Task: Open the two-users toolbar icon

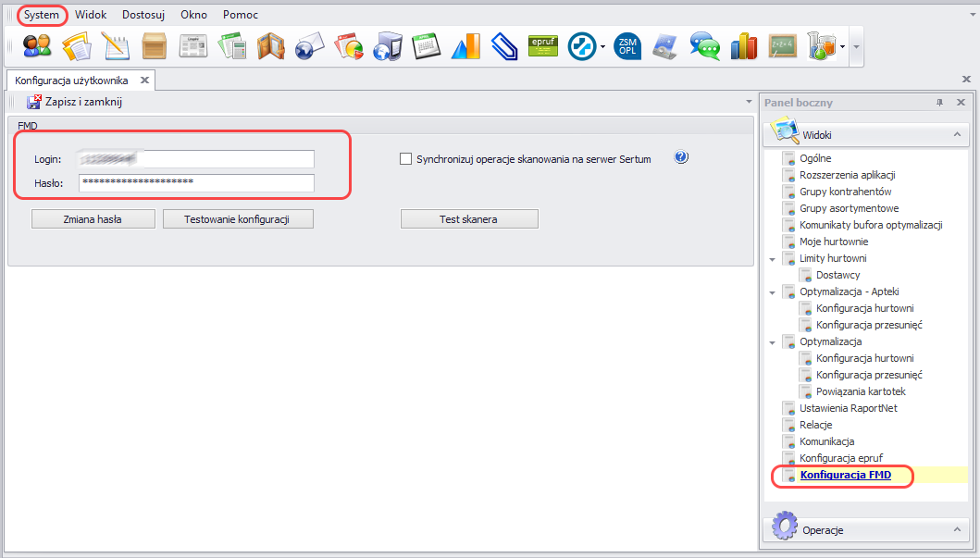Action: 37,44
